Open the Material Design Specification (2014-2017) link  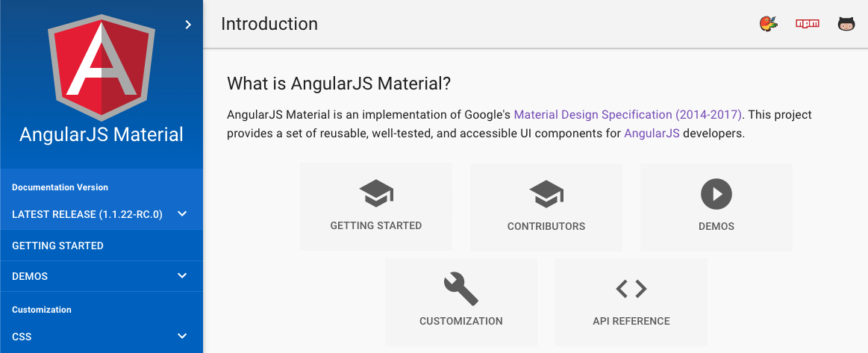(628, 114)
